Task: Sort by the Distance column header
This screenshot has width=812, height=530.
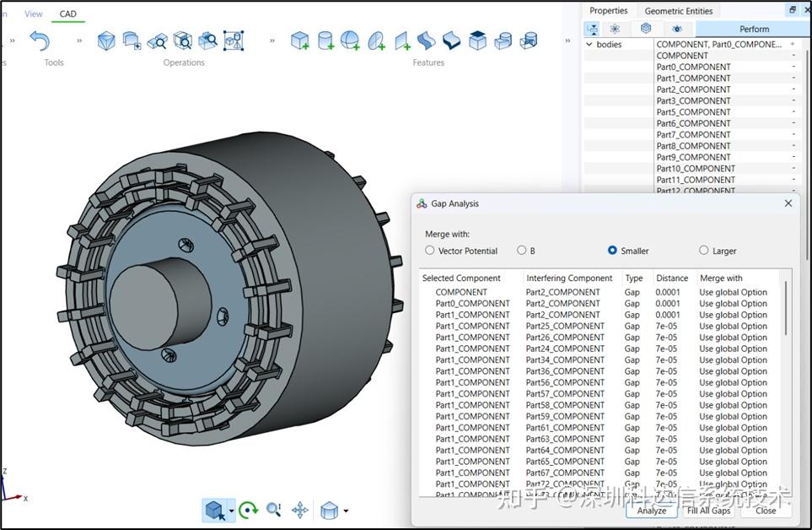Action: pos(672,279)
